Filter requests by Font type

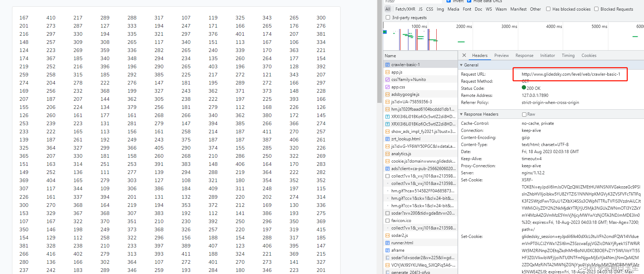pos(467,9)
